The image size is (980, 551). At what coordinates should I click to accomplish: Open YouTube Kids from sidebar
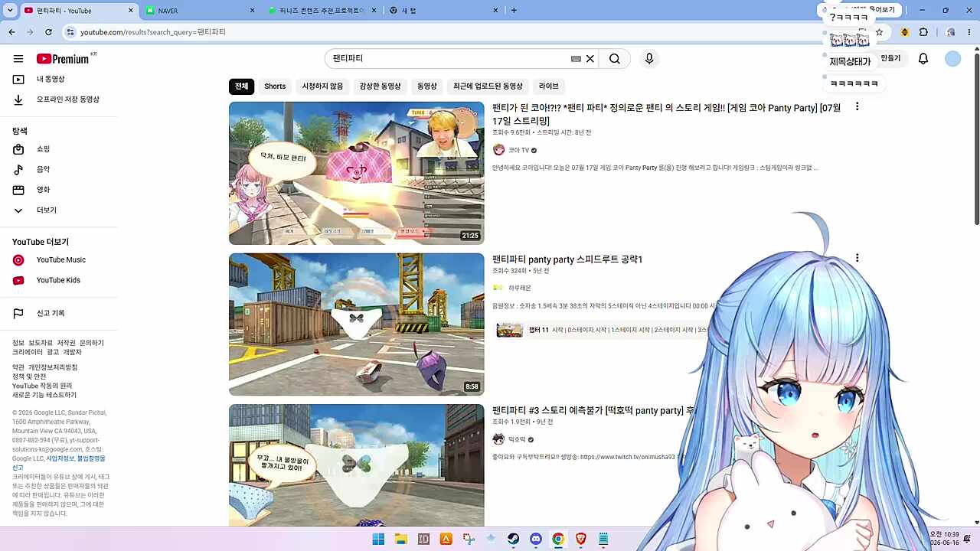(60, 280)
